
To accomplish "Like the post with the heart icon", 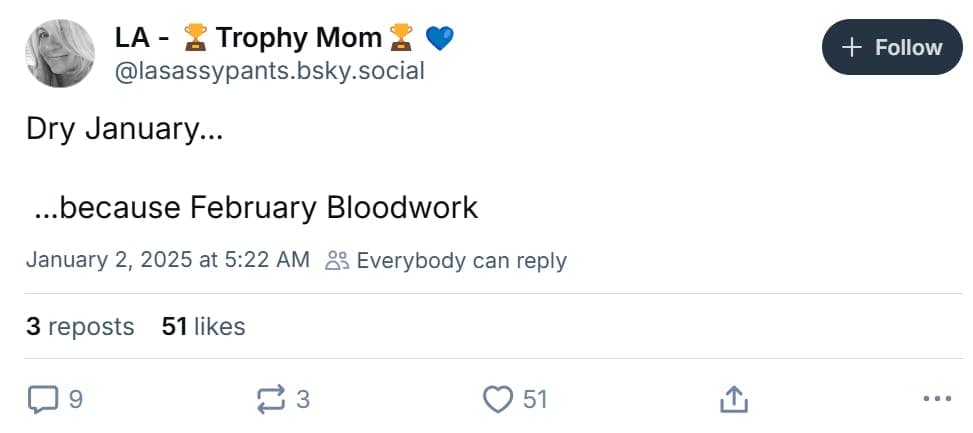I will pyautogui.click(x=497, y=400).
